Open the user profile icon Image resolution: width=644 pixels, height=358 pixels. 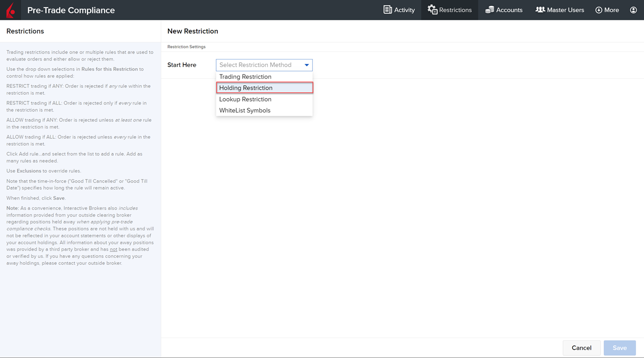633,10
